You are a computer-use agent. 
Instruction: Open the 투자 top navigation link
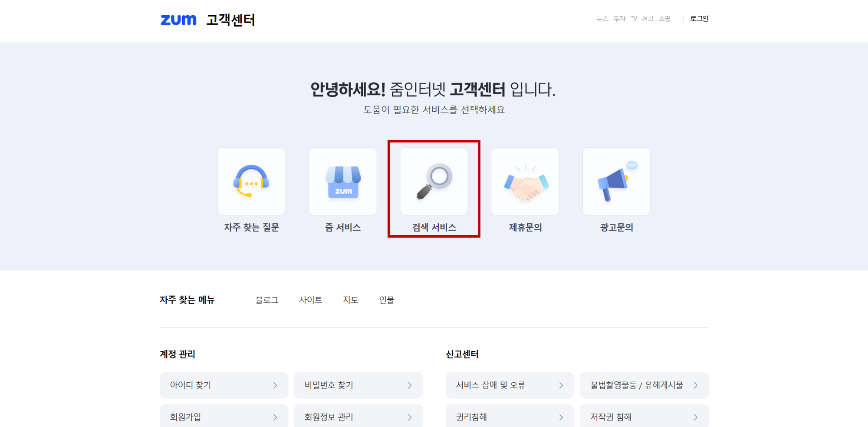pos(619,19)
